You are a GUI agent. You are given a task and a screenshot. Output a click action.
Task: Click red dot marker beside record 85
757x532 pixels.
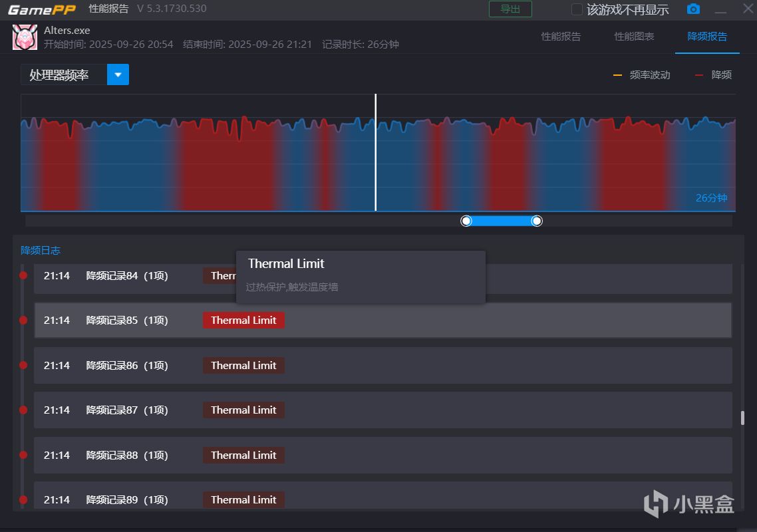tap(23, 320)
